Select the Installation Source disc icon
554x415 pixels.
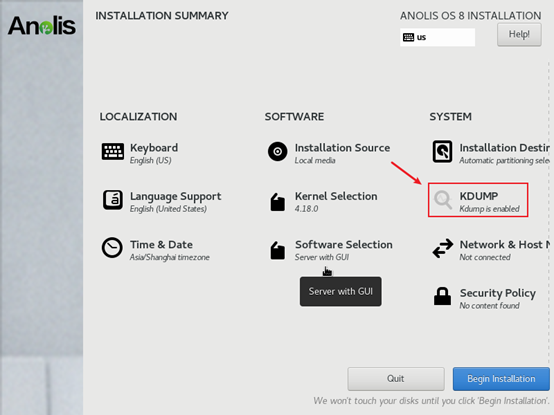coord(277,152)
